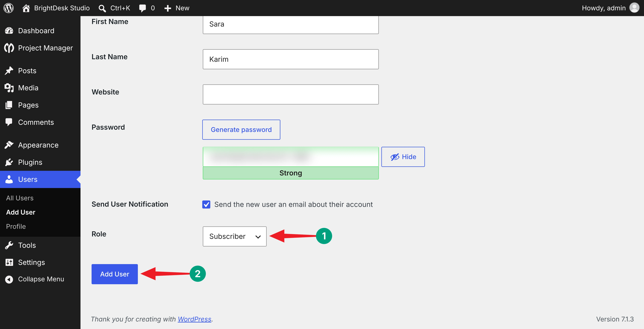
Task: Click the Tools wrench icon
Action: (9, 245)
